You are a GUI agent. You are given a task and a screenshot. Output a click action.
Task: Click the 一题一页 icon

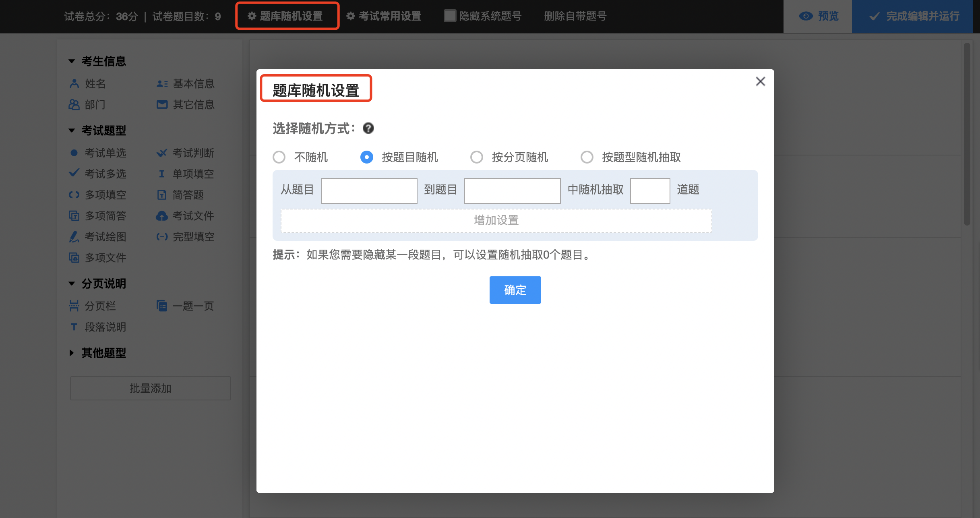click(x=162, y=306)
